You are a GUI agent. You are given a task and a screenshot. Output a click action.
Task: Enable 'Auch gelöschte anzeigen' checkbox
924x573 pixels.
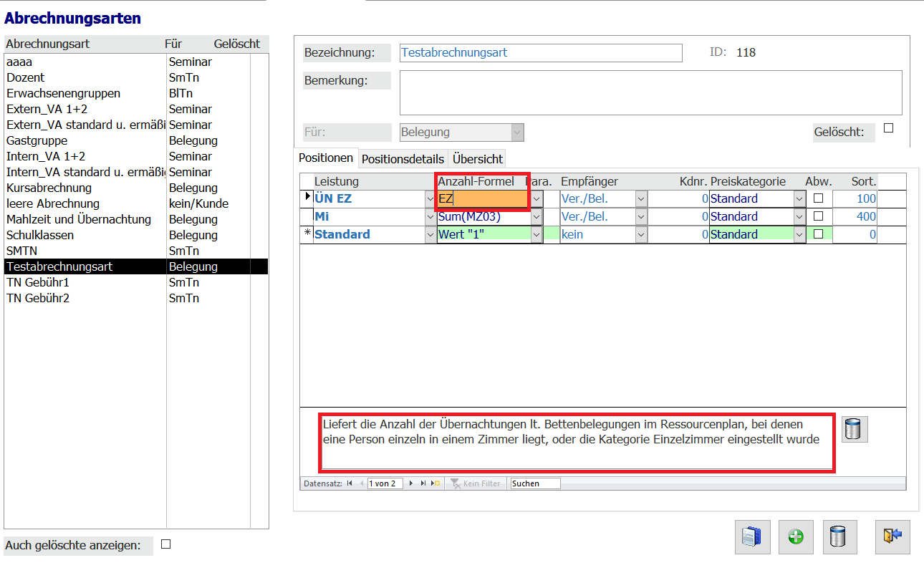[x=165, y=544]
